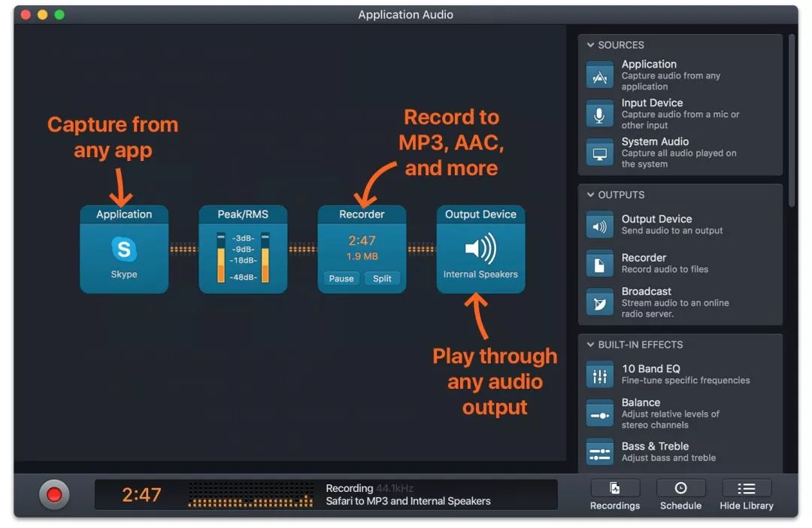Collapse the BUILT-IN EFFECTS section
The image size is (812, 528).
click(591, 344)
